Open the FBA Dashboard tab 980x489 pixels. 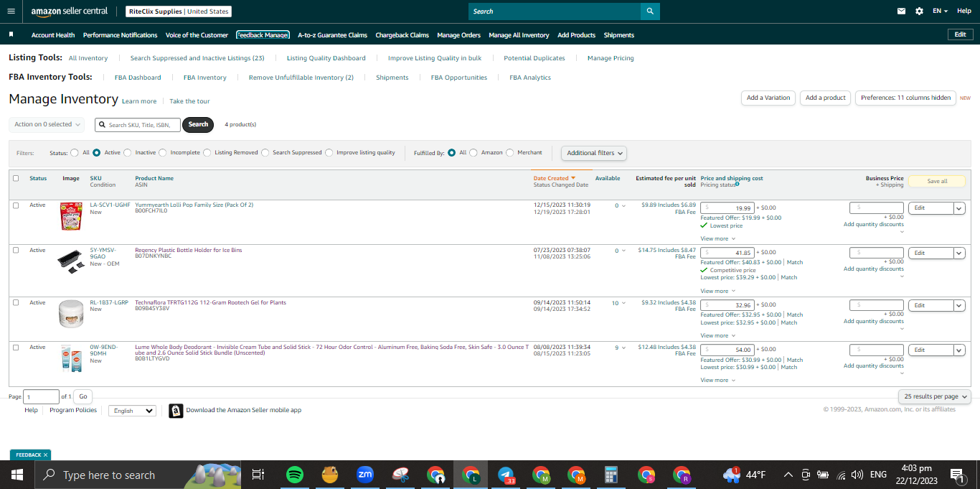[138, 78]
